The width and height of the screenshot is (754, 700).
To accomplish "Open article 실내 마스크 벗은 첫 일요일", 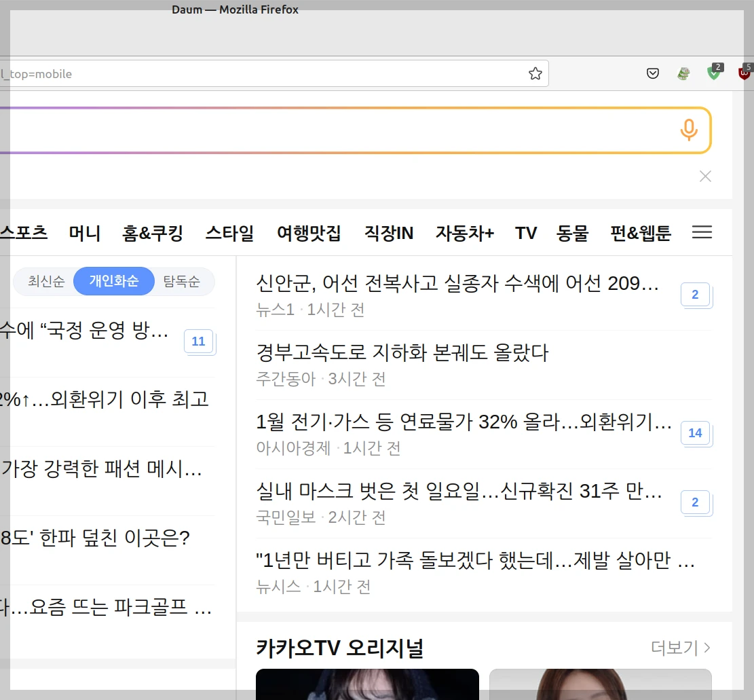I will (459, 491).
